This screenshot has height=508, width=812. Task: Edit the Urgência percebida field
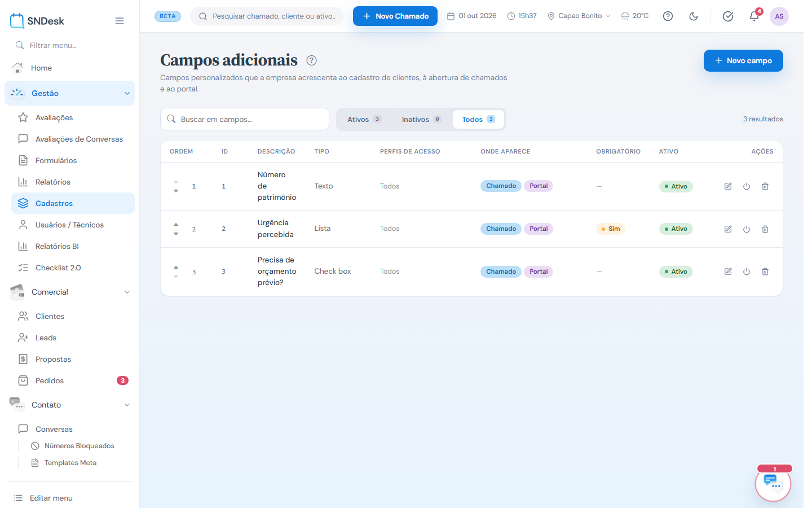[728, 229]
